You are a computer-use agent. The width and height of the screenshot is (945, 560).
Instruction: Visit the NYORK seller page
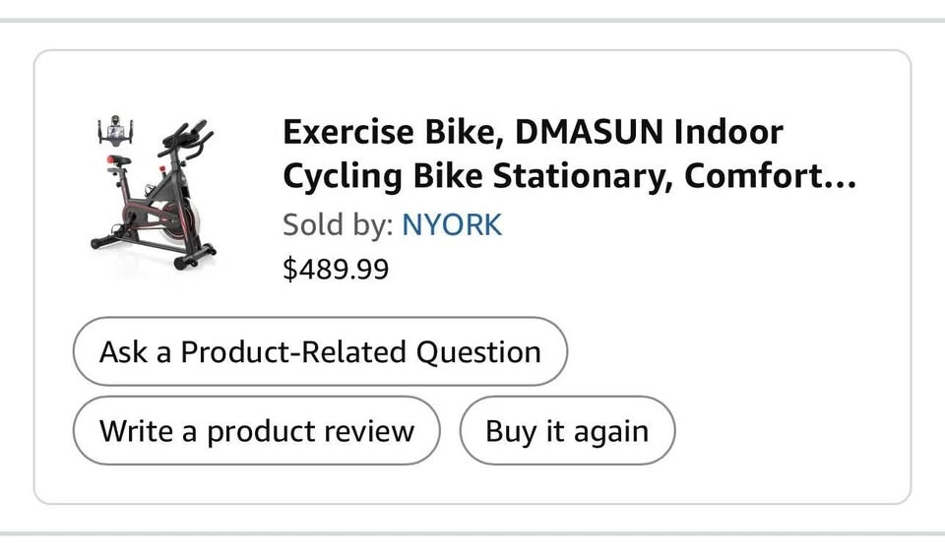click(452, 224)
